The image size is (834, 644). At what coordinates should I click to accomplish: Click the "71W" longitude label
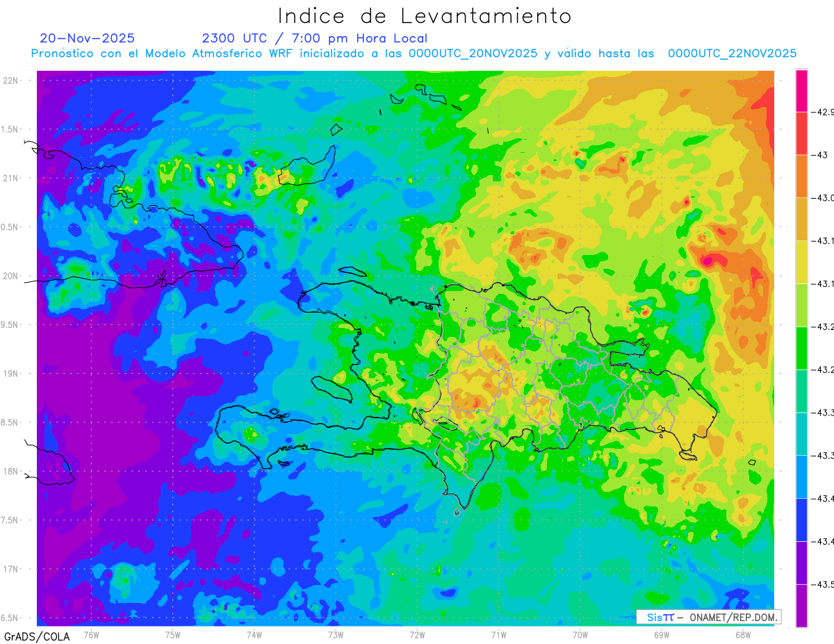(x=498, y=634)
